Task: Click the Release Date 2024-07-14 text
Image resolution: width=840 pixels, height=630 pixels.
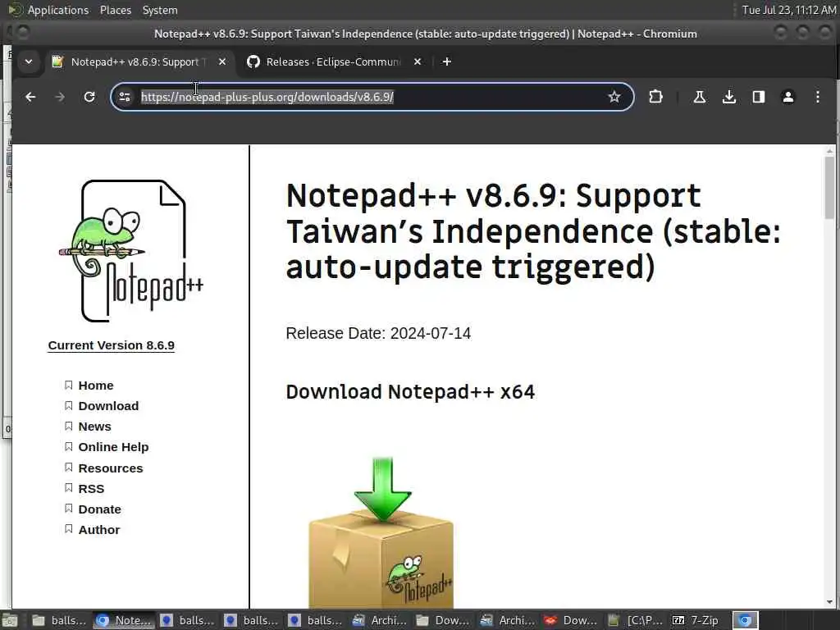Action: (378, 333)
